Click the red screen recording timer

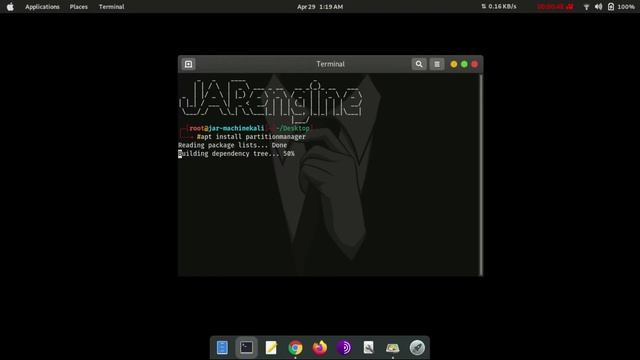[555, 7]
